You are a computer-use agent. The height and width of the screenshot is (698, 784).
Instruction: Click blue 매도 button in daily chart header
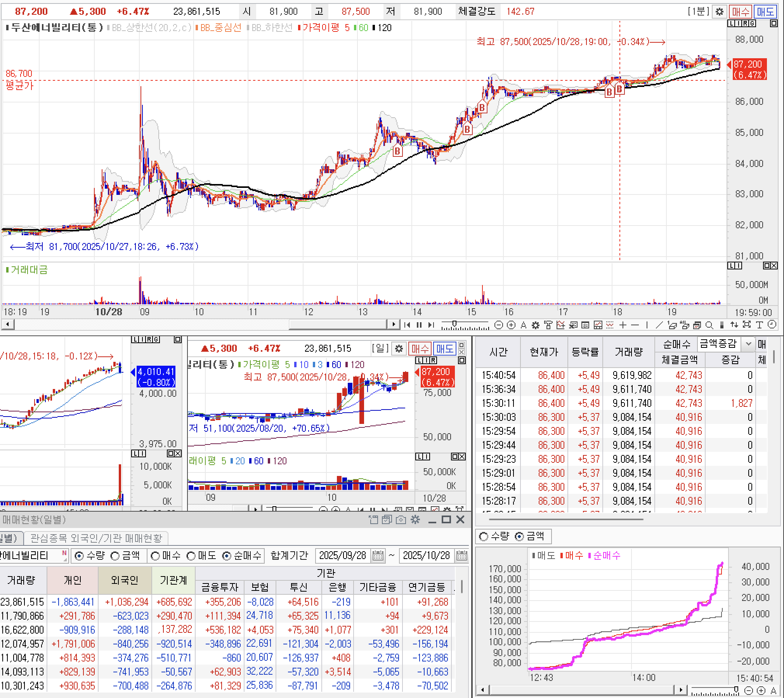(x=444, y=348)
